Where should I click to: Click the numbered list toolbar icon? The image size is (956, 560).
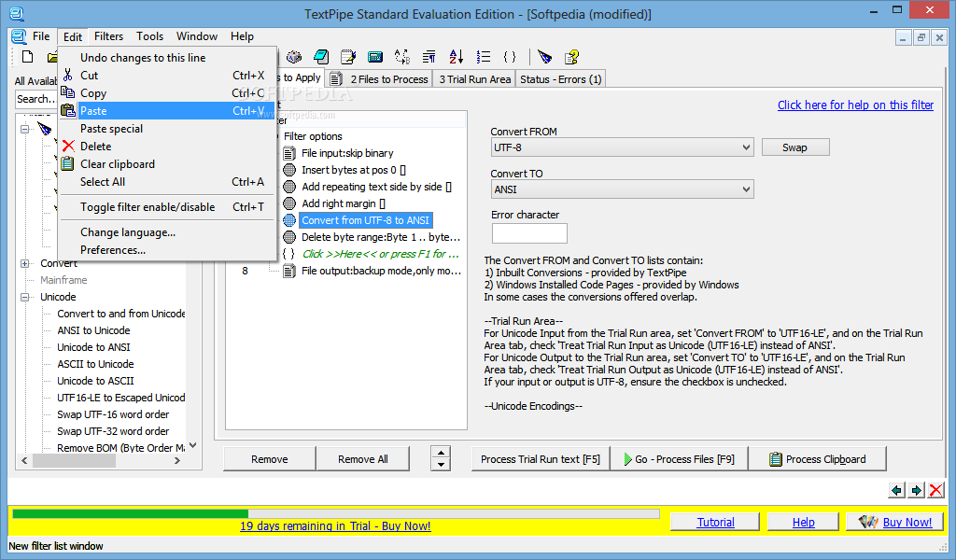coord(484,57)
